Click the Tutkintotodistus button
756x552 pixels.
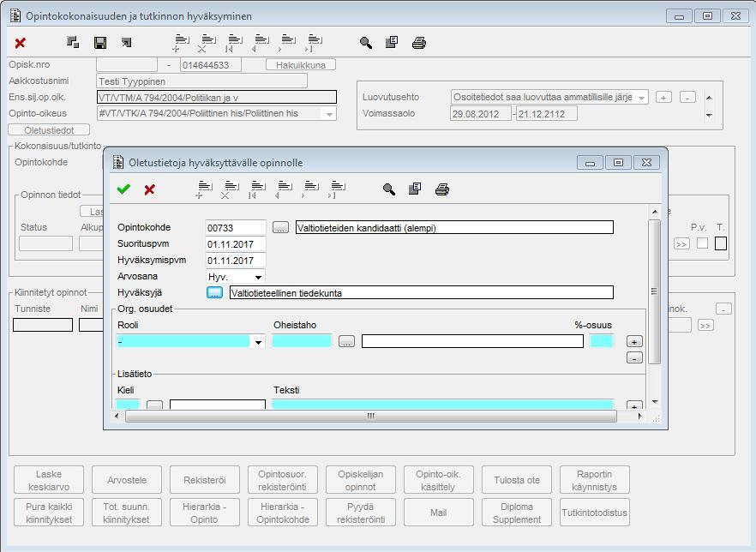point(595,513)
